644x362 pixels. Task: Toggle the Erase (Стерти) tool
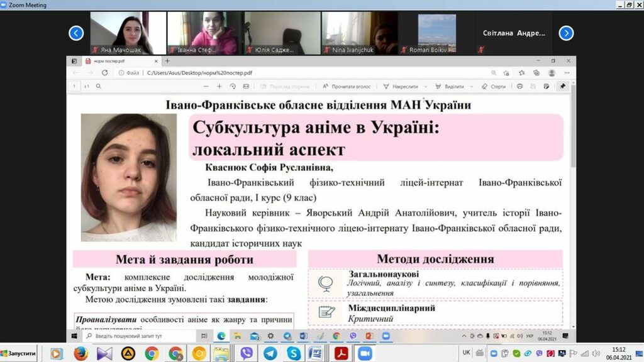click(x=494, y=86)
